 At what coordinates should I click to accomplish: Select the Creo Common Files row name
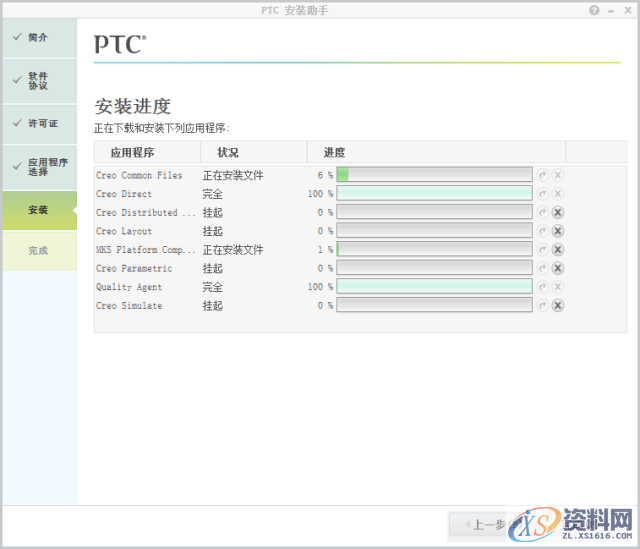tap(139, 176)
